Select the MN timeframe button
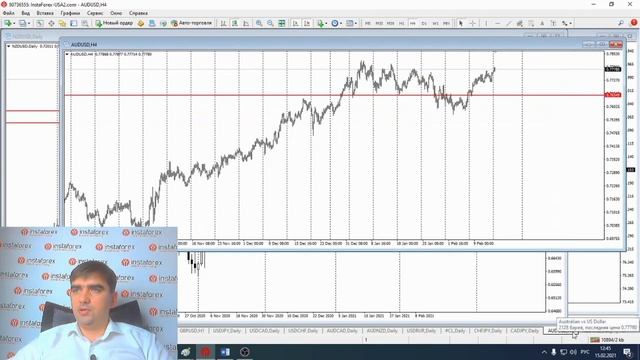 tap(447, 23)
